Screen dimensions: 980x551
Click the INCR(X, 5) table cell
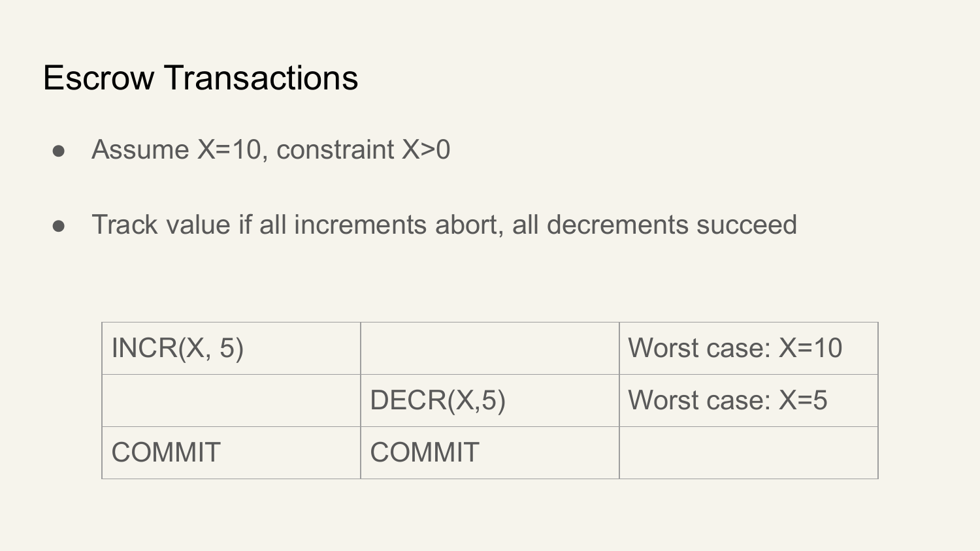coord(231,348)
